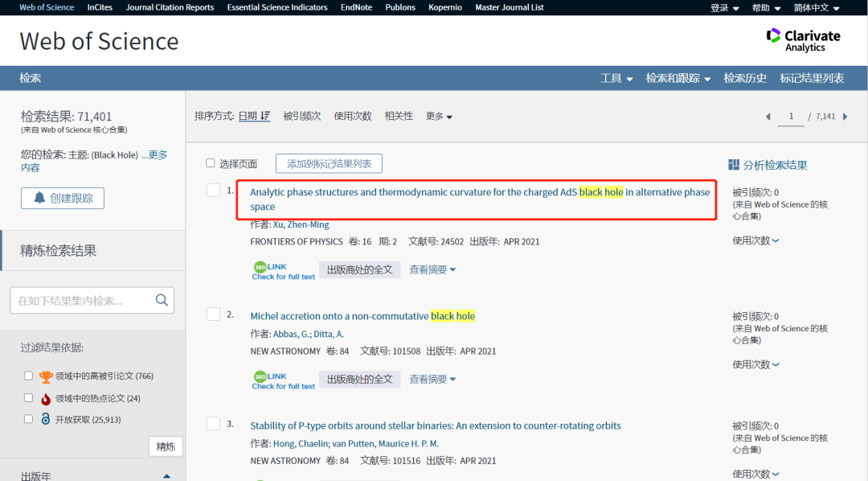Tick the highly cited papers filter checkbox

click(29, 376)
